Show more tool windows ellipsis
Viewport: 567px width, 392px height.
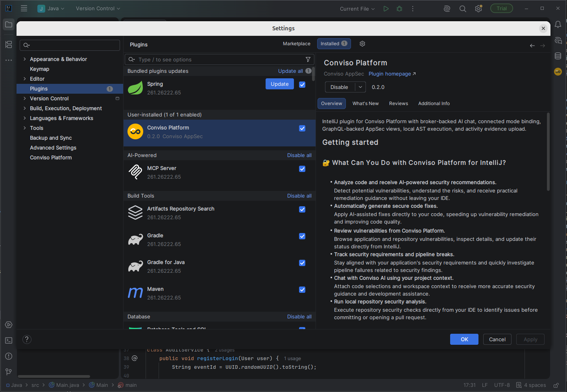8,60
